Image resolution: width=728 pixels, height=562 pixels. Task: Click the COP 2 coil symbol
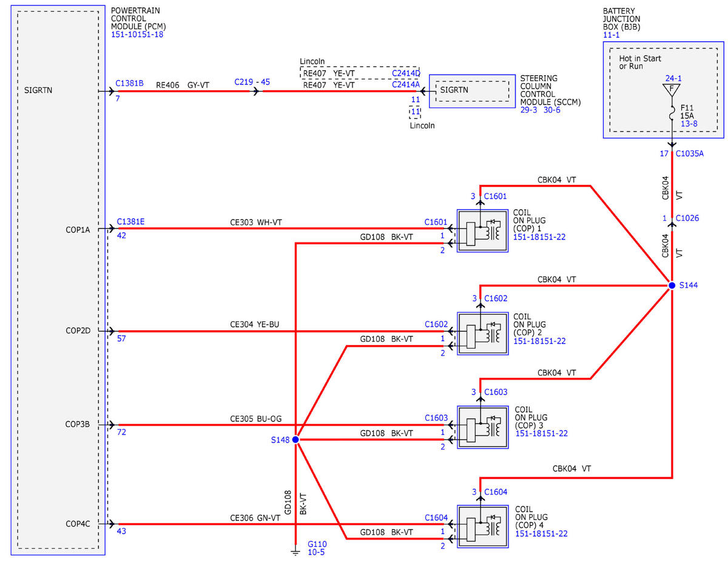click(x=483, y=333)
